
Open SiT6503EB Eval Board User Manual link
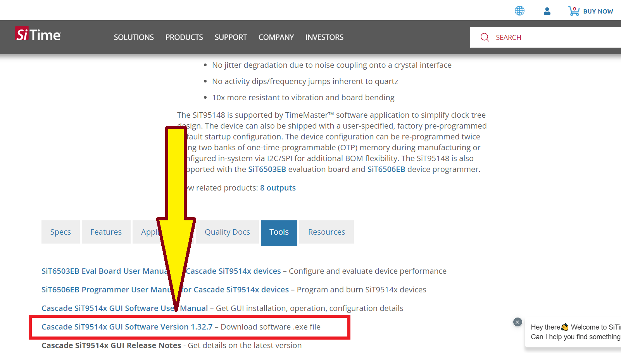point(161,271)
